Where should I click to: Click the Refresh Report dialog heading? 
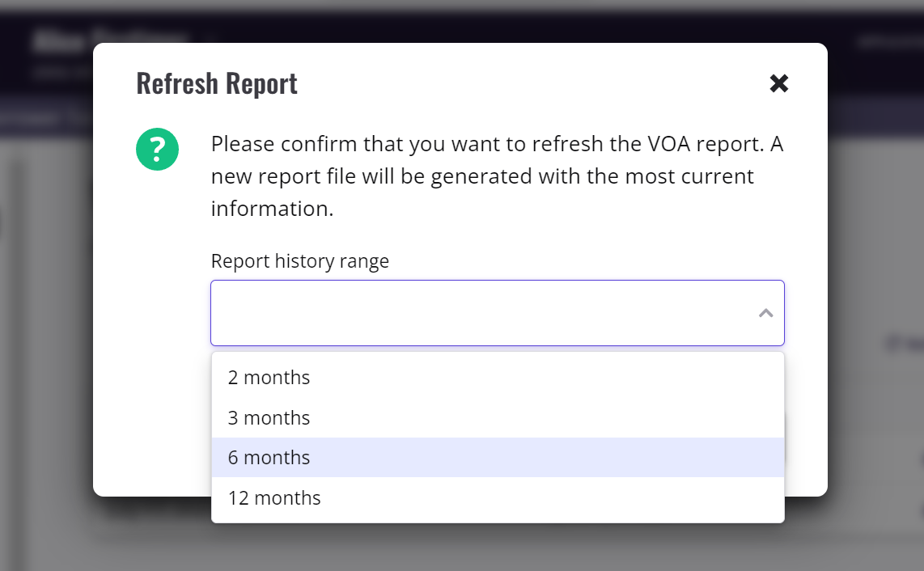[x=217, y=83]
